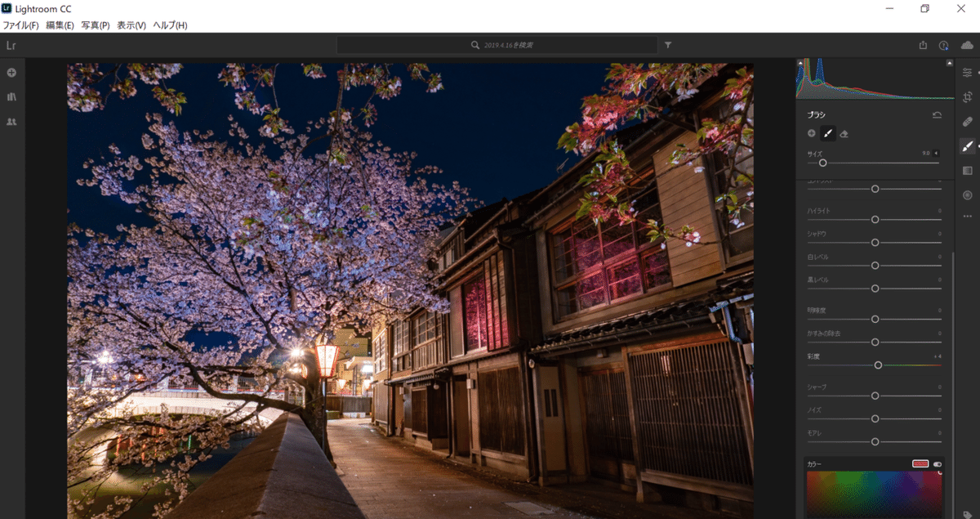Open the search filter funnel icon
This screenshot has height=519, width=980.
click(668, 46)
